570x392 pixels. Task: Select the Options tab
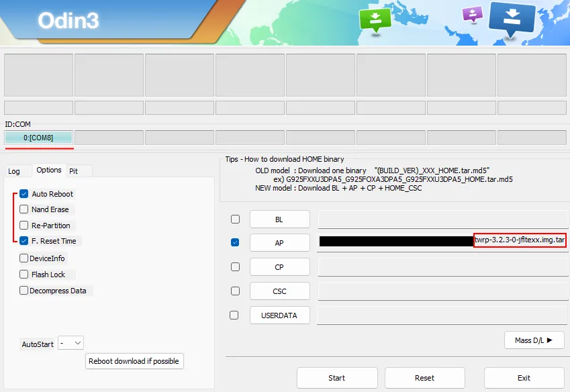[x=49, y=170]
